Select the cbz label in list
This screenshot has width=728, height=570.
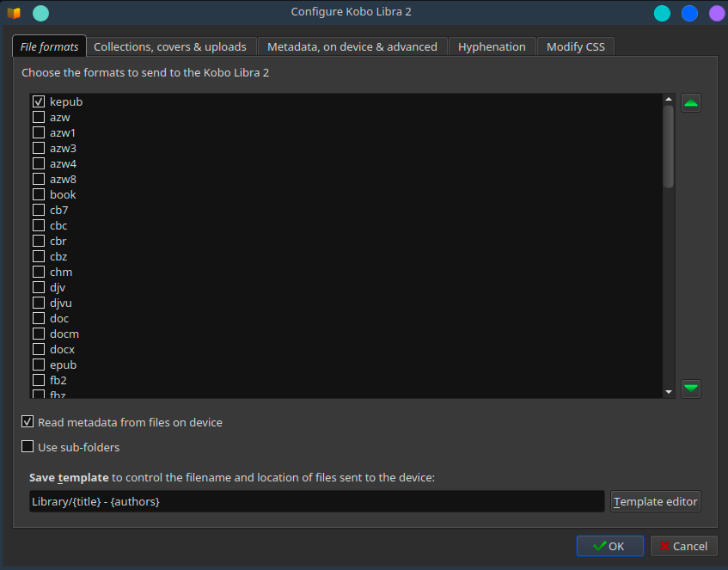(x=58, y=256)
